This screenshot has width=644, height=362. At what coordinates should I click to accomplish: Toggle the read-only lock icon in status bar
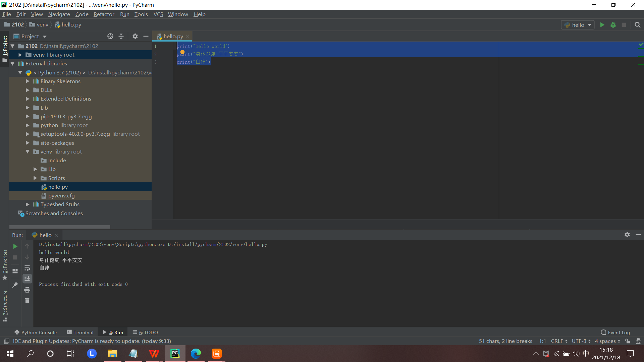628,341
